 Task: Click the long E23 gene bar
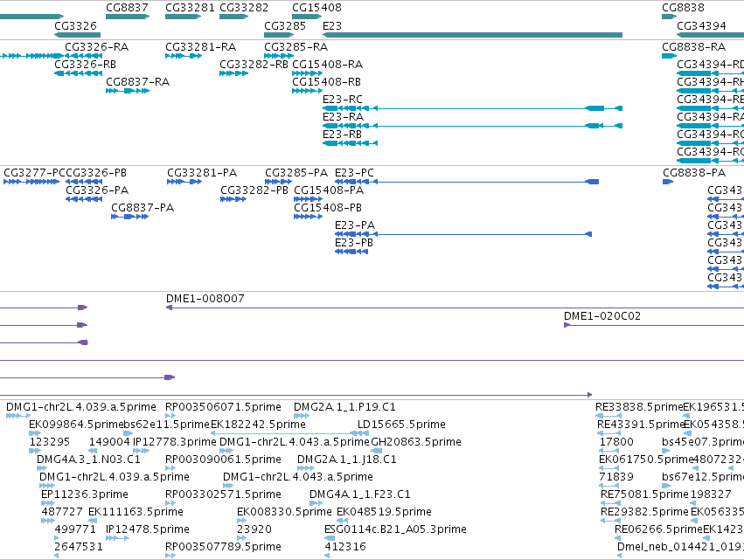click(472, 35)
